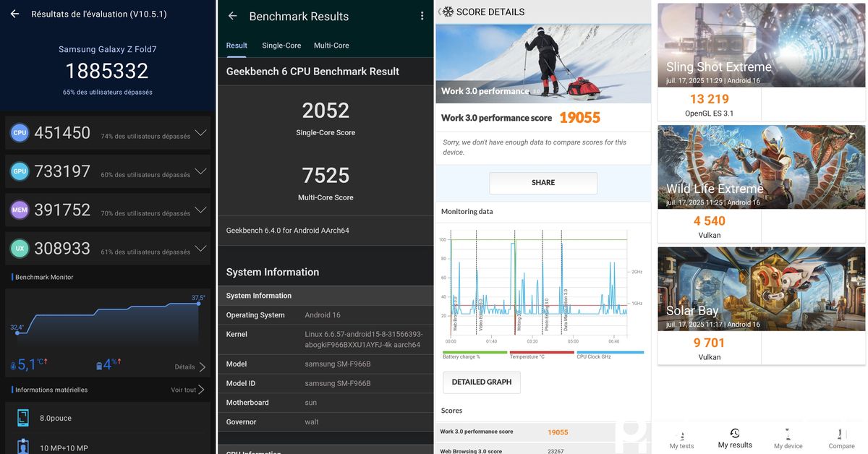Open the My device tab in 3DMark
Screen dimensions: 868x454
point(788,439)
